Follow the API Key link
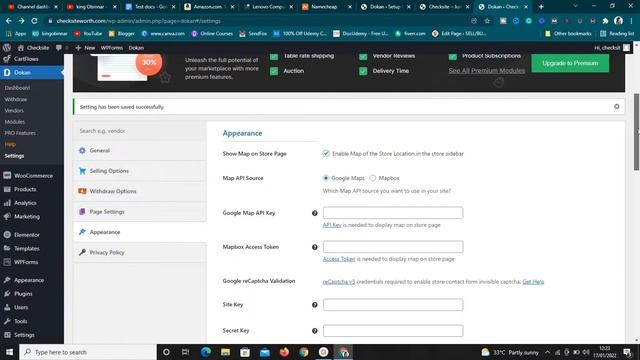Image resolution: width=640 pixels, height=360 pixels. coord(332,225)
